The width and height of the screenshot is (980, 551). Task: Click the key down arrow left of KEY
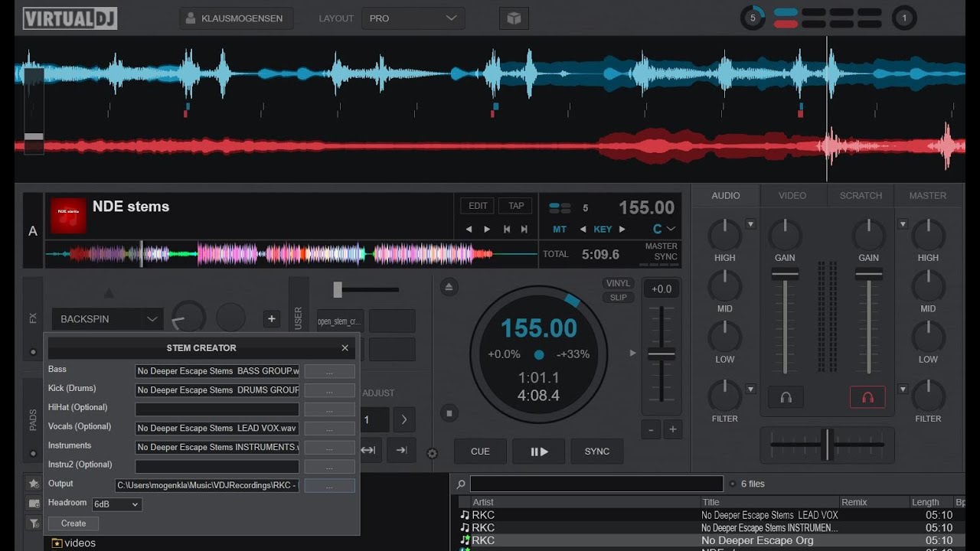coord(583,229)
